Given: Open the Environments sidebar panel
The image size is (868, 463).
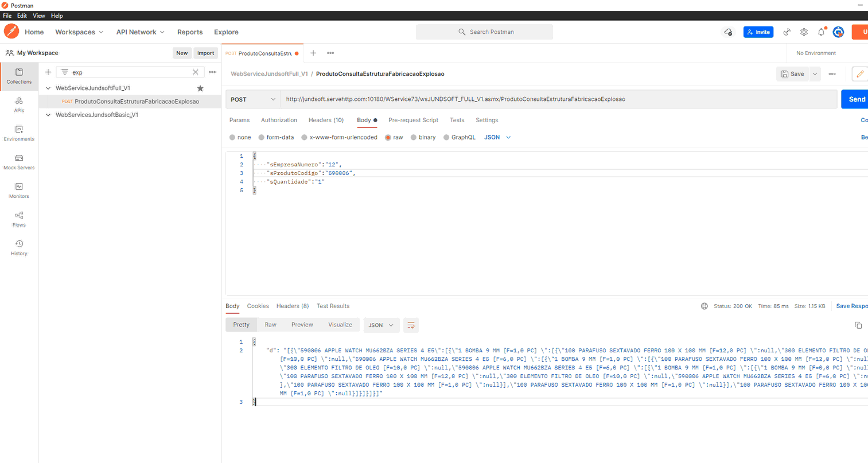Looking at the screenshot, I should point(19,133).
